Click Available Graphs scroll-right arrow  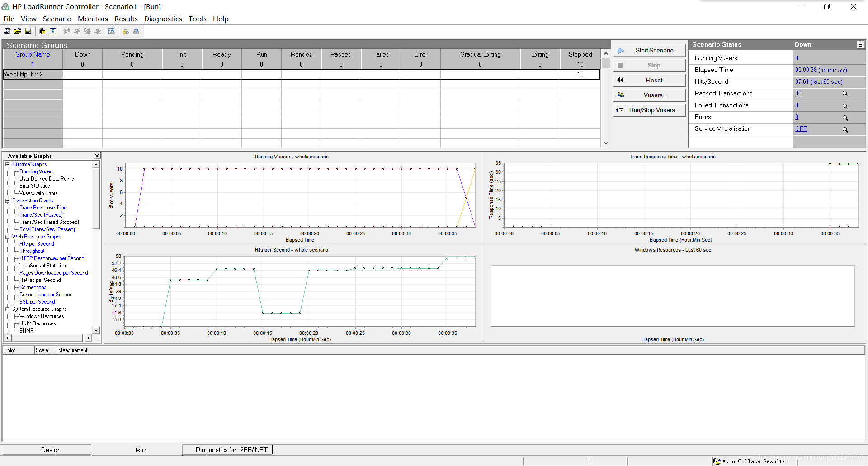[88, 338]
